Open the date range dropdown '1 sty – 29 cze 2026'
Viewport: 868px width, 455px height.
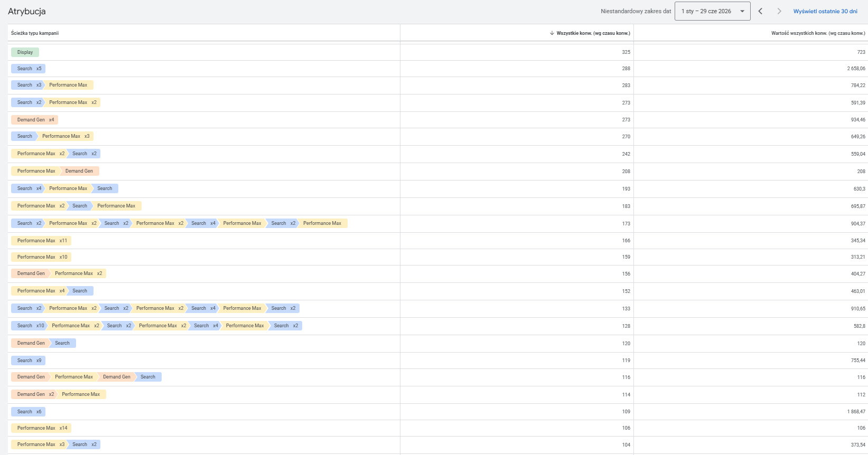click(712, 11)
